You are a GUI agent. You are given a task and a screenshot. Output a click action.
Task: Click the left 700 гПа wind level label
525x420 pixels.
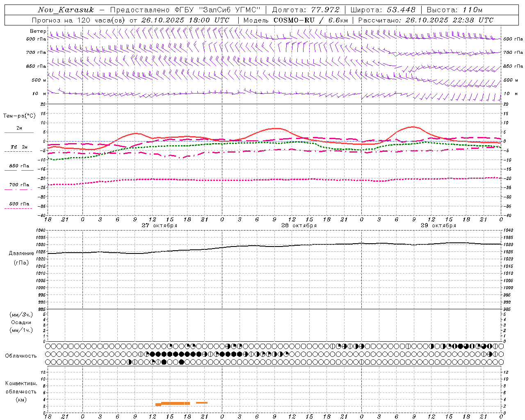36,52
